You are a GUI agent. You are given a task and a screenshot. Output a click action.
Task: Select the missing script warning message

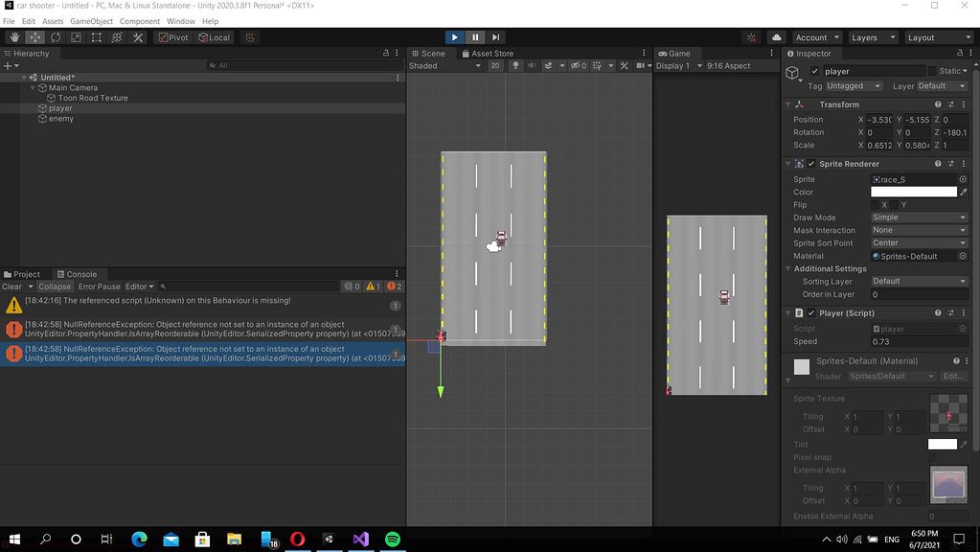(x=202, y=306)
